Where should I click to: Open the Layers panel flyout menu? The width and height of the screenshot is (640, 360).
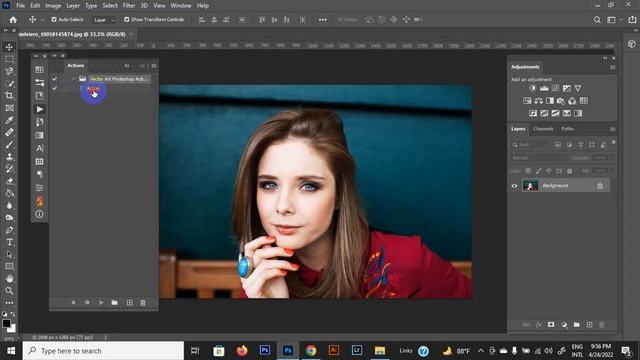click(613, 129)
